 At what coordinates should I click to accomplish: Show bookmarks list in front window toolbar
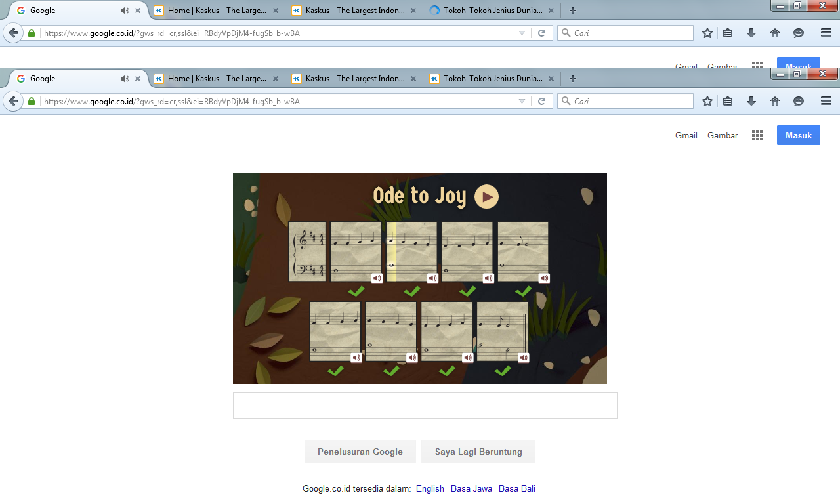click(728, 101)
